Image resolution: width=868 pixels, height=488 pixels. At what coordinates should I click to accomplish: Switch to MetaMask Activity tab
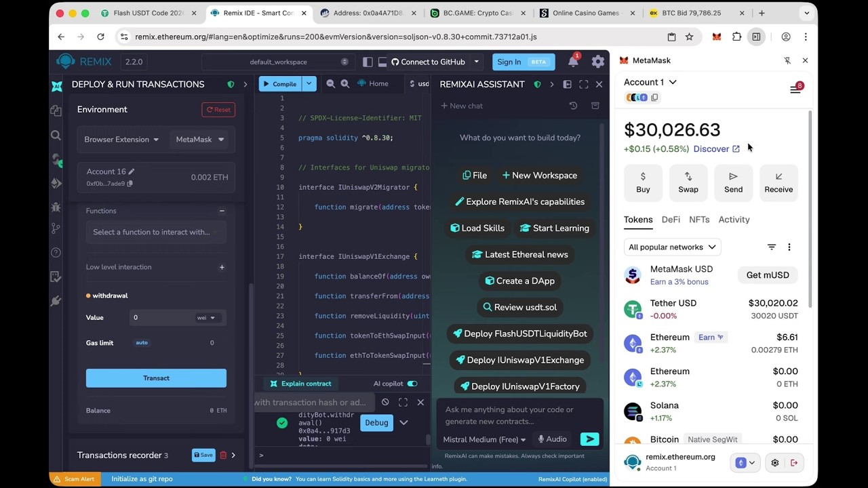[x=734, y=220]
